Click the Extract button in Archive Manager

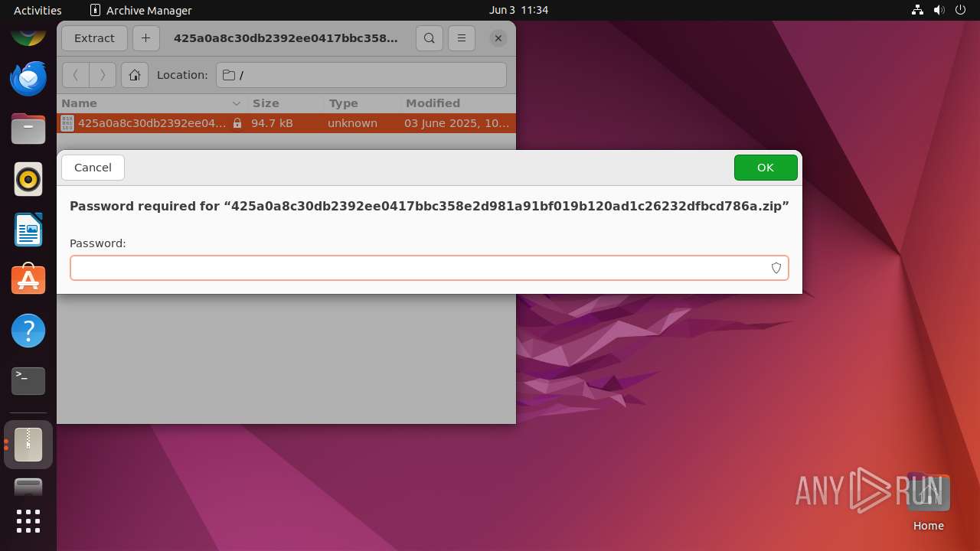(x=94, y=38)
